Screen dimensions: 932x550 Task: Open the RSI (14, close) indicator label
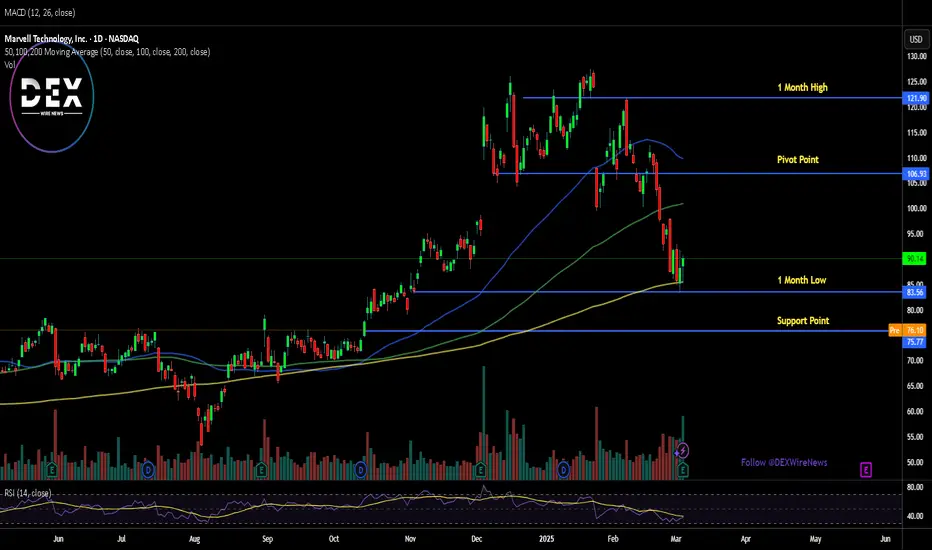(28, 493)
